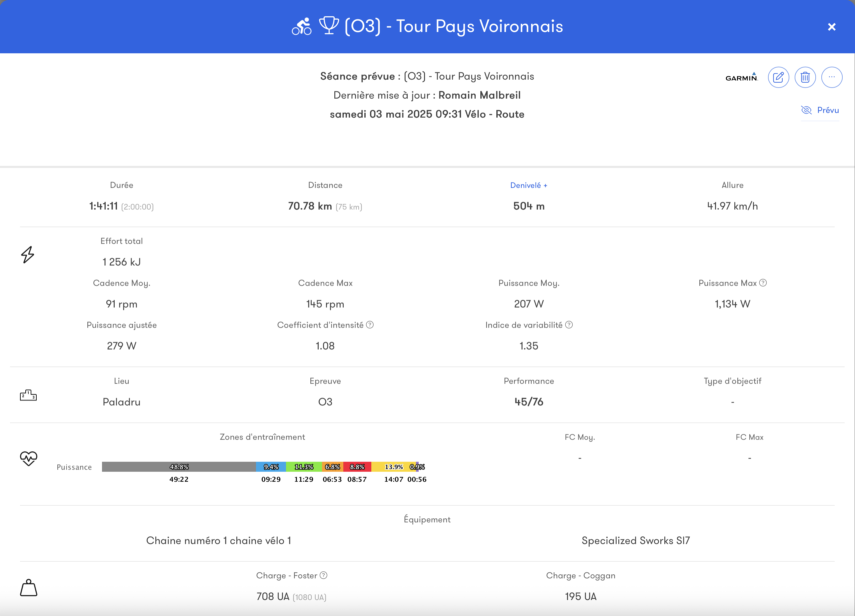
Task: Click the heart rate zones icon
Action: point(28,458)
